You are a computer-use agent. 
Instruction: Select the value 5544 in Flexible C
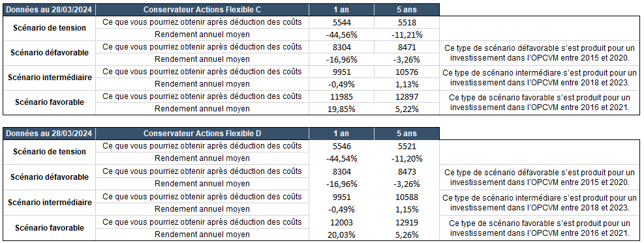pyautogui.click(x=341, y=22)
